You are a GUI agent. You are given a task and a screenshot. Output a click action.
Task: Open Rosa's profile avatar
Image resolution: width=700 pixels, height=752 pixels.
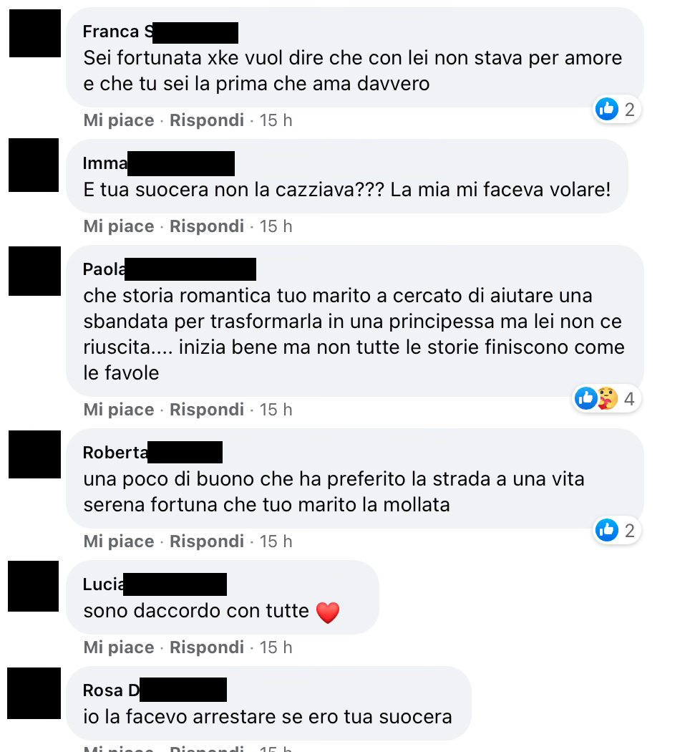click(34, 693)
